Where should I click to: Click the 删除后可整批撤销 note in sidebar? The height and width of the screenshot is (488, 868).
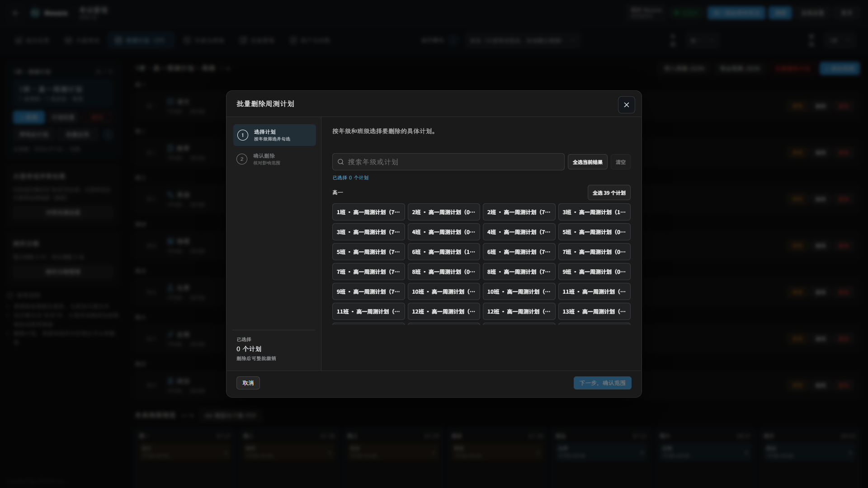tap(256, 358)
